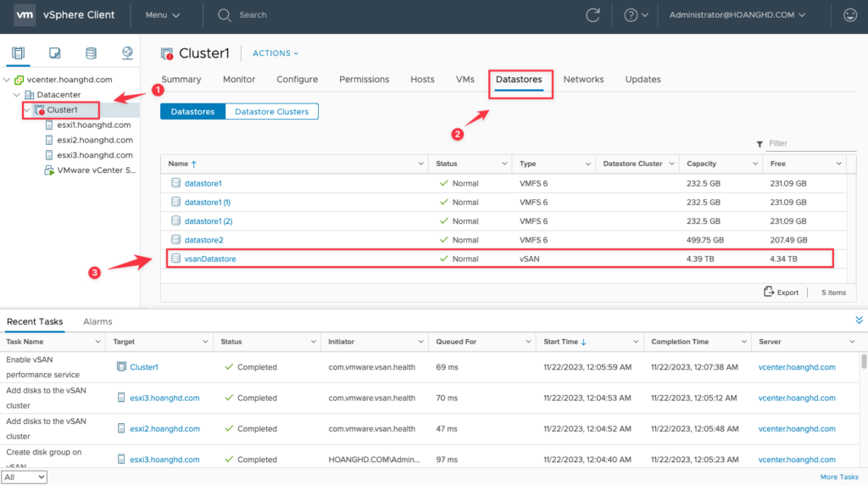The image size is (868, 485).
Task: Open the Capacity column dropdown
Action: pos(755,164)
